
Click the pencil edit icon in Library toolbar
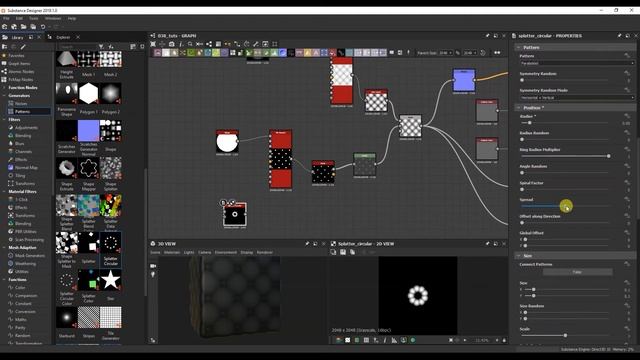(23, 47)
